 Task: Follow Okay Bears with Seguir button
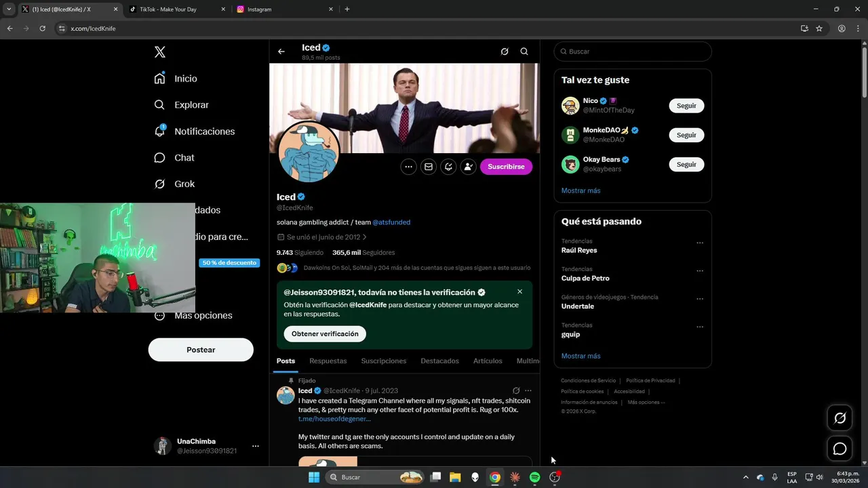tap(686, 165)
